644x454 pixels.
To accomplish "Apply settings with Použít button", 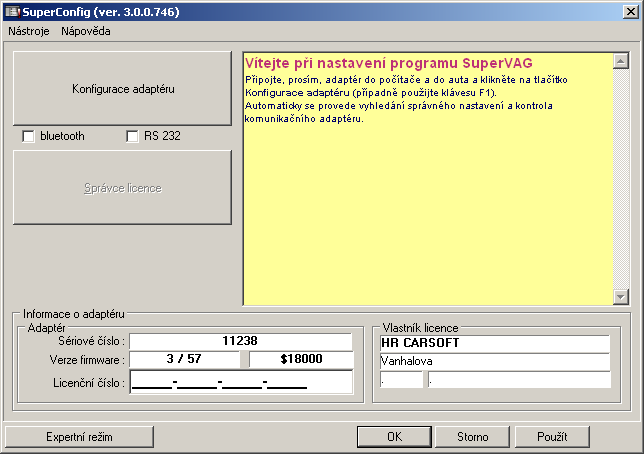I will [552, 437].
